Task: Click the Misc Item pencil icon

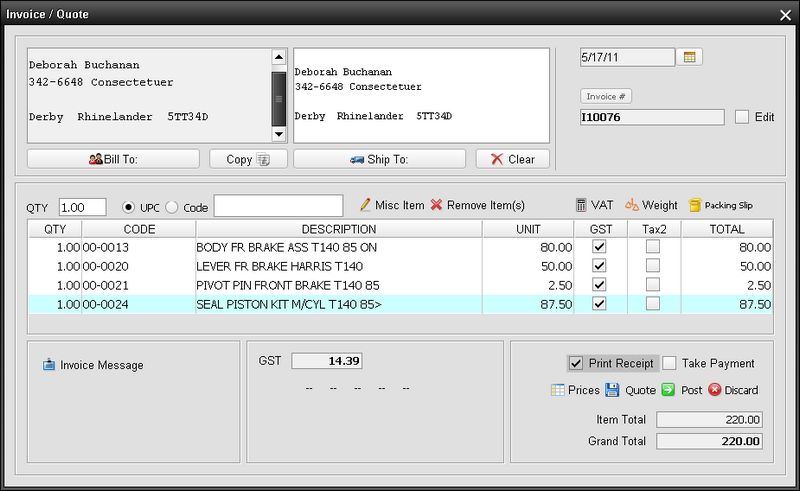Action: (365, 205)
